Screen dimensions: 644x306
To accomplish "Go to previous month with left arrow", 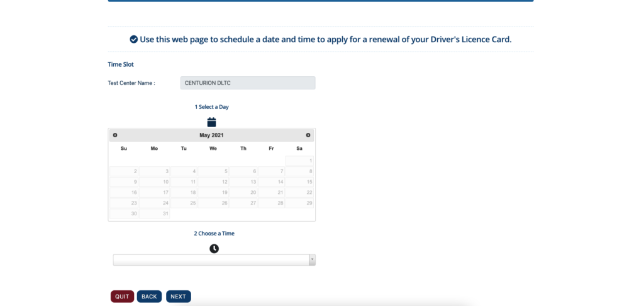I will point(115,135).
